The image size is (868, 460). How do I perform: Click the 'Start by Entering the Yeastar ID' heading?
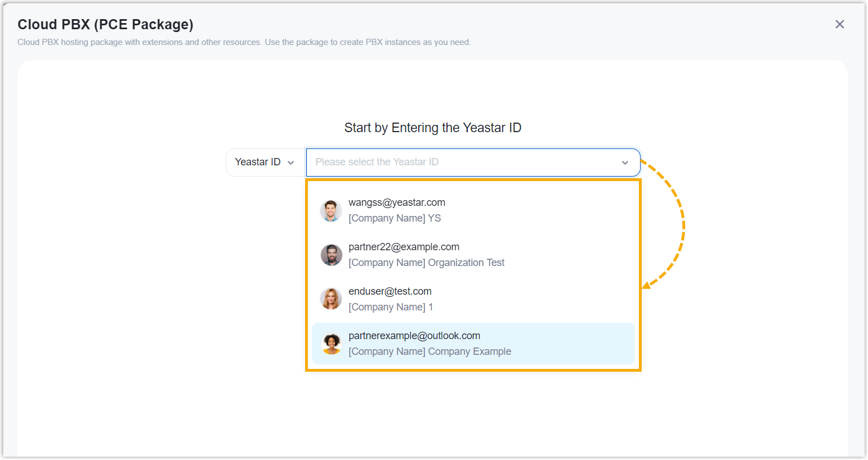(432, 128)
